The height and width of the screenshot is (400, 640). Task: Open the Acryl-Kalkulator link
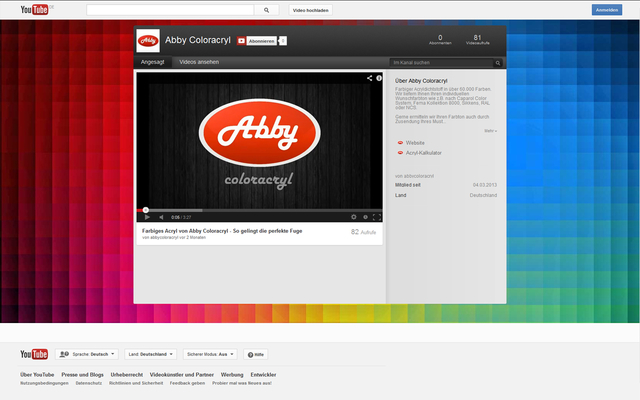(424, 153)
